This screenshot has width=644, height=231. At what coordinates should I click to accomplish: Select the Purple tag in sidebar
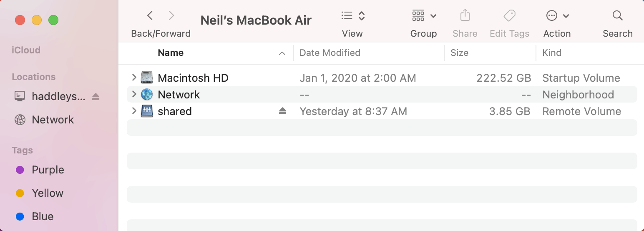48,170
